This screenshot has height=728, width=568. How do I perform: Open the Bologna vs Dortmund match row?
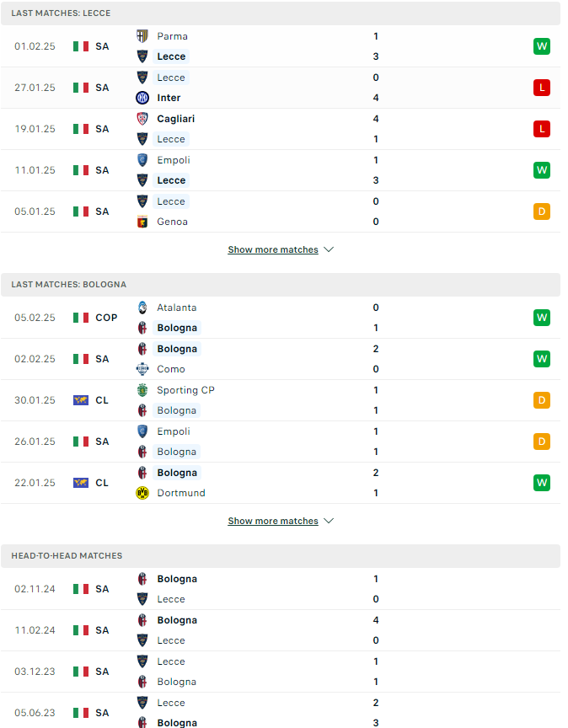pyautogui.click(x=281, y=483)
